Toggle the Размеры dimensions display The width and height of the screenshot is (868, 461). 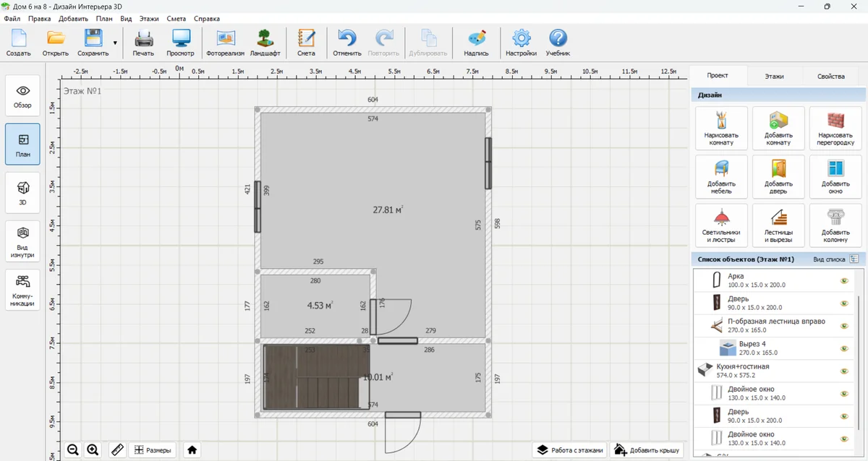point(153,449)
